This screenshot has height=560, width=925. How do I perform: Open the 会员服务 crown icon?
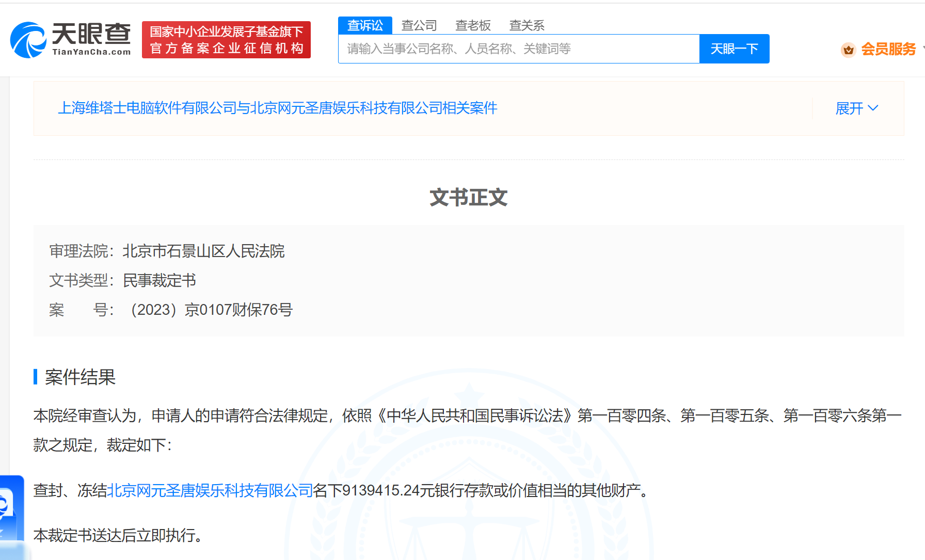tap(848, 50)
